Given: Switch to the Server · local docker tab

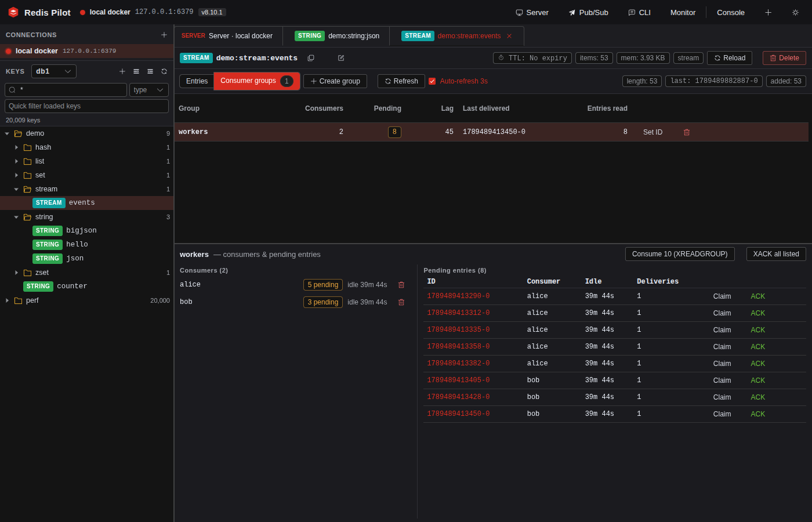Looking at the screenshot, I should [229, 36].
